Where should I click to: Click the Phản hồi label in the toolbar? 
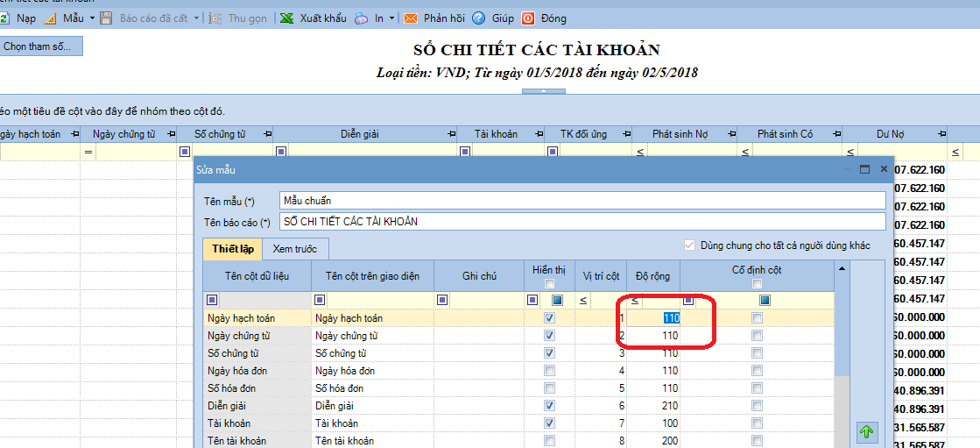coord(444,18)
